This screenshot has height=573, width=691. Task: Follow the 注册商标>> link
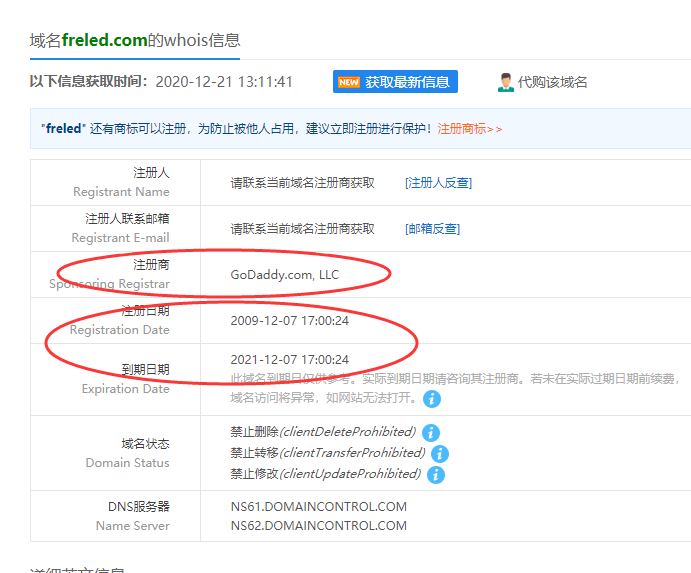469,129
